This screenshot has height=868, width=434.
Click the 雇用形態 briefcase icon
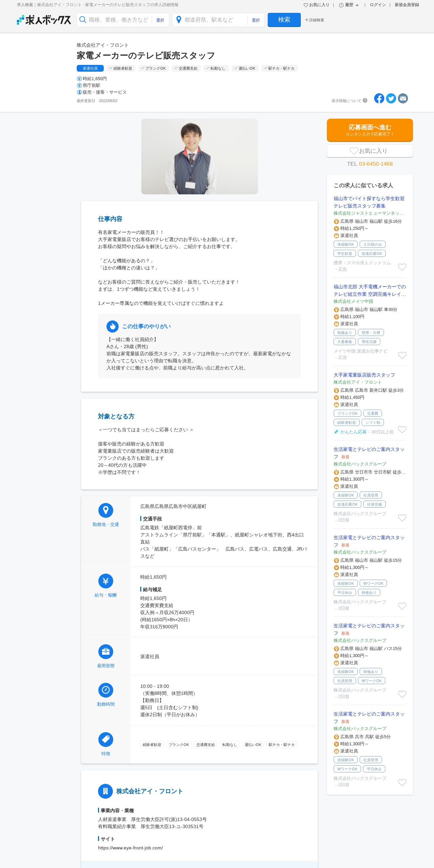point(106,652)
